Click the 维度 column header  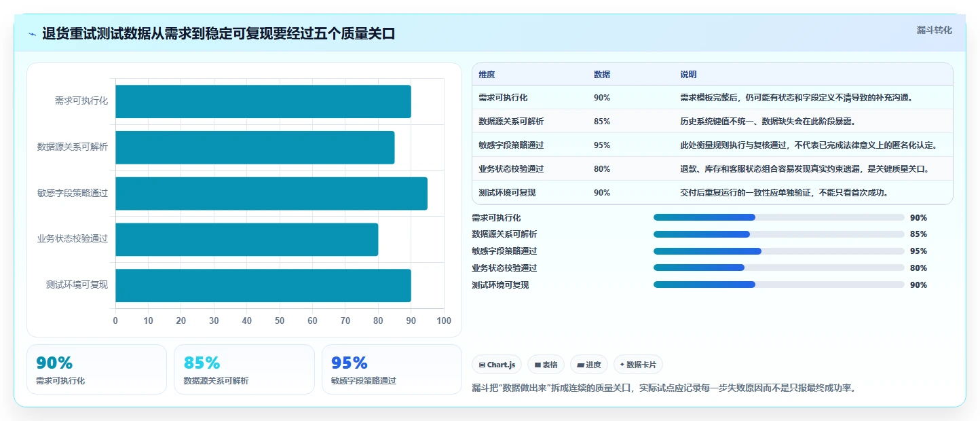[487, 75]
